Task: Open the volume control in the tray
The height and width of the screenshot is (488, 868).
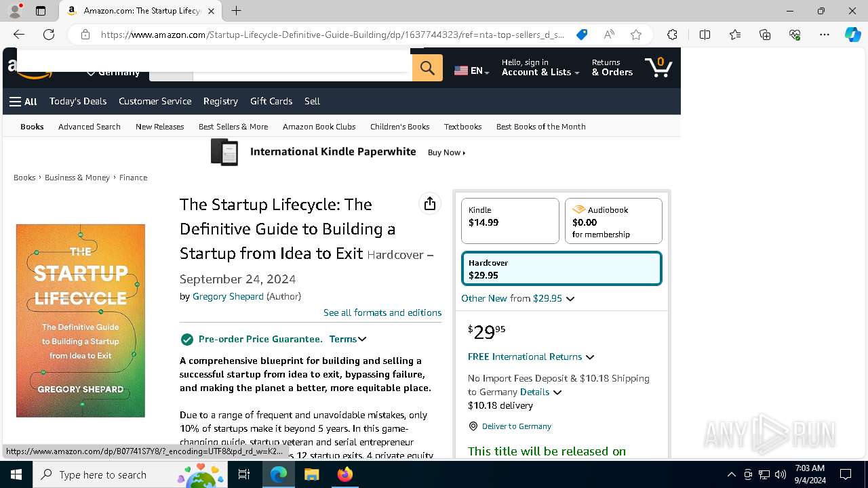Action: tap(780, 474)
